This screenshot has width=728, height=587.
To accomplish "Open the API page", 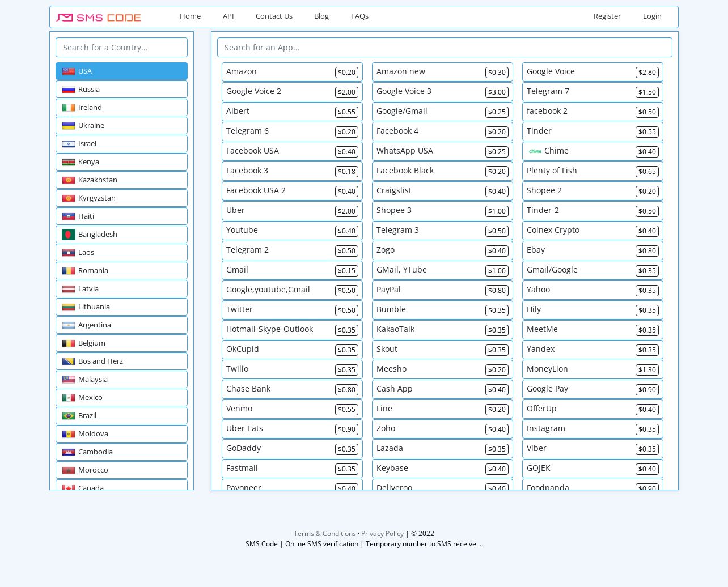I will click(x=228, y=16).
